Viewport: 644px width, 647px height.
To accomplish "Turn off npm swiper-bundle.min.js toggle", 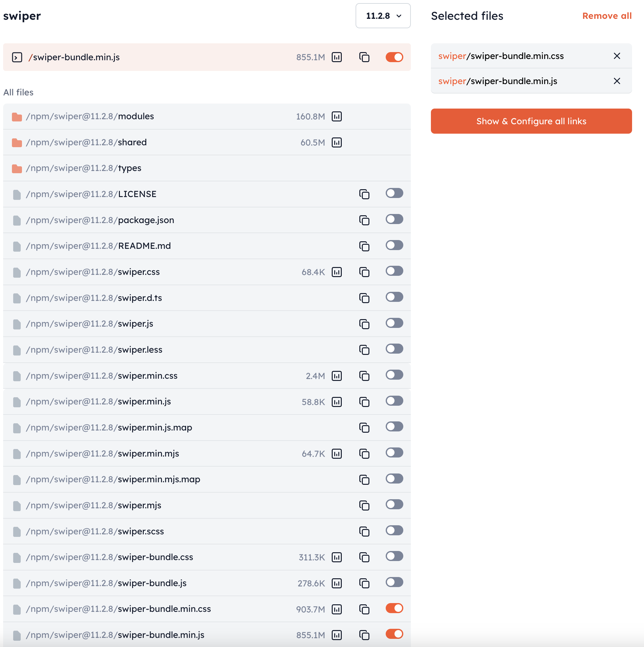I will pyautogui.click(x=394, y=634).
